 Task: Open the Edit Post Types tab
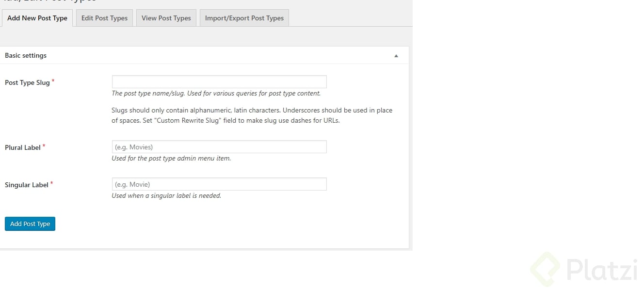(104, 18)
